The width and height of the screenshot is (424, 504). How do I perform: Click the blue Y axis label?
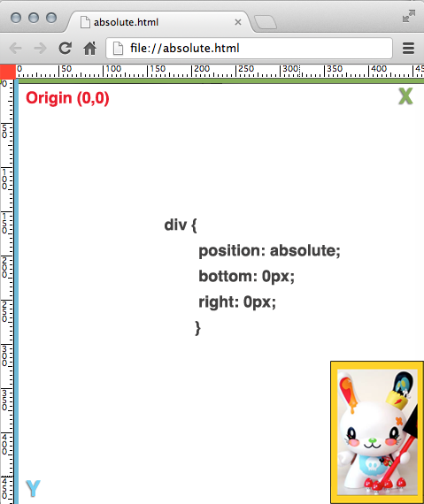point(33,488)
